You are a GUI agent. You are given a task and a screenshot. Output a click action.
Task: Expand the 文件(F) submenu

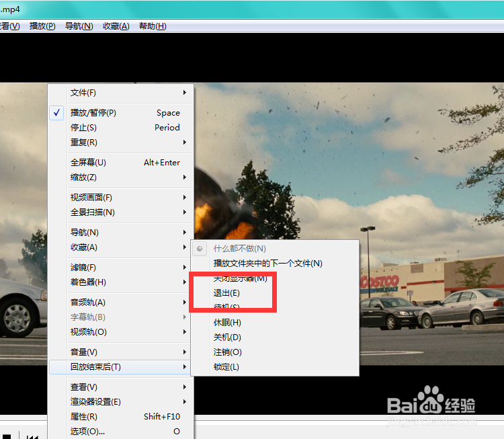121,93
